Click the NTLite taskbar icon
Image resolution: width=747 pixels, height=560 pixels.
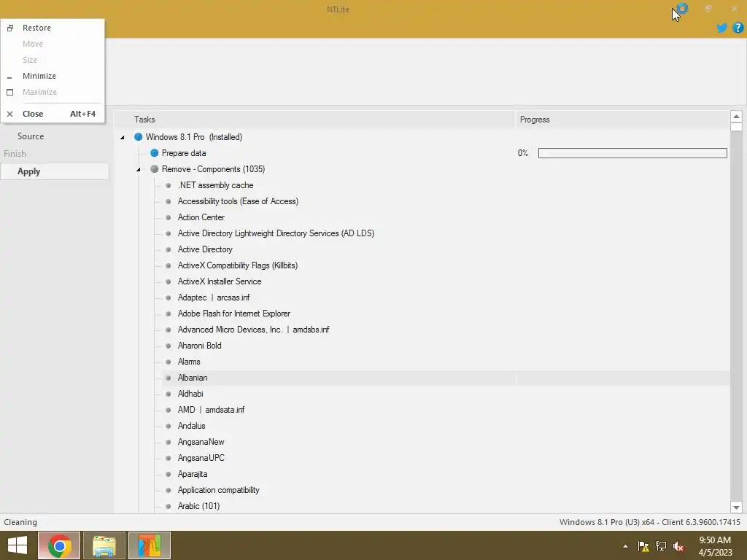pyautogui.click(x=150, y=545)
